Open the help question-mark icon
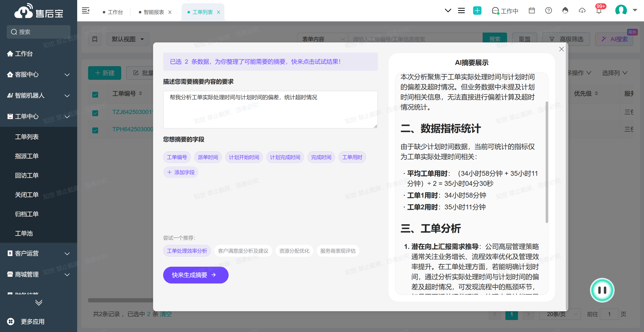Viewport: 644px width, 332px height. pyautogui.click(x=549, y=10)
